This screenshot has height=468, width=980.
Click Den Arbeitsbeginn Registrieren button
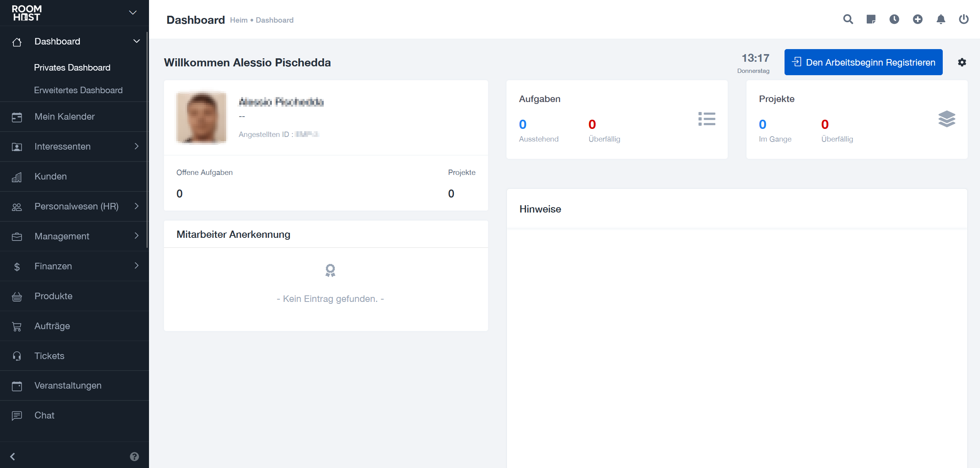pos(863,62)
